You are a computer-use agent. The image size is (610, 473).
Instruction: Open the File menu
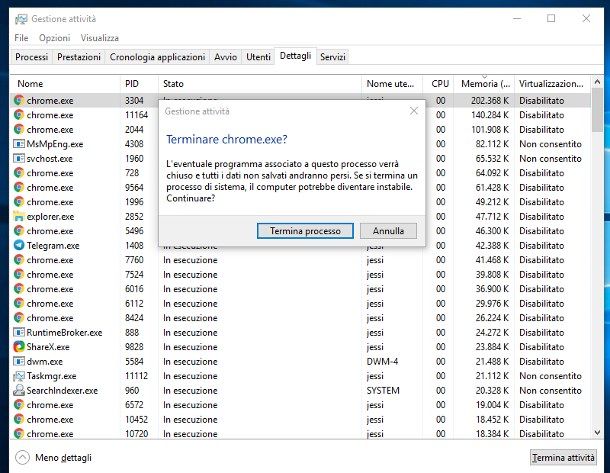pyautogui.click(x=21, y=38)
